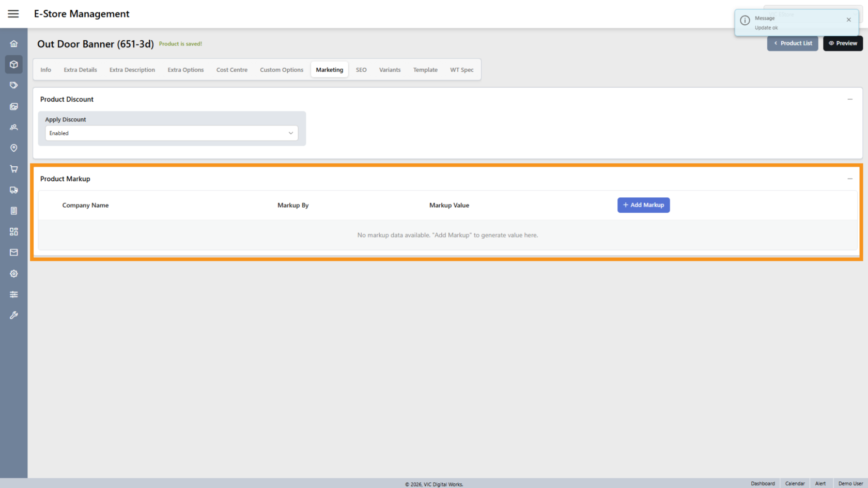Open the customers people icon
Screen dimensions: 868x488
14,127
